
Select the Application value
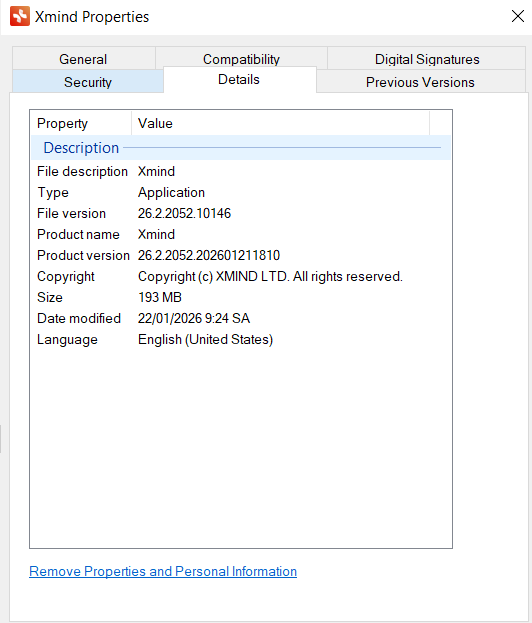pyautogui.click(x=171, y=193)
